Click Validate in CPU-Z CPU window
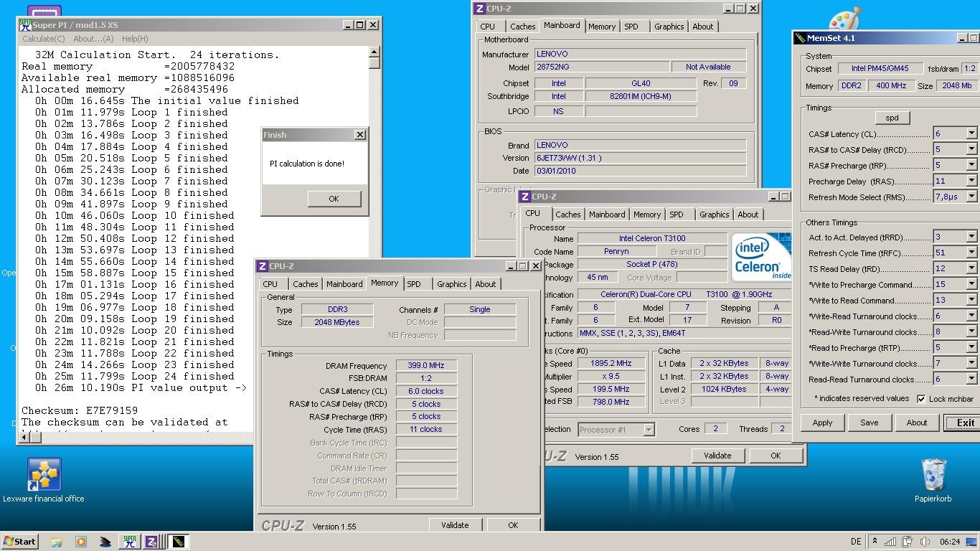The width and height of the screenshot is (980, 551). click(717, 456)
